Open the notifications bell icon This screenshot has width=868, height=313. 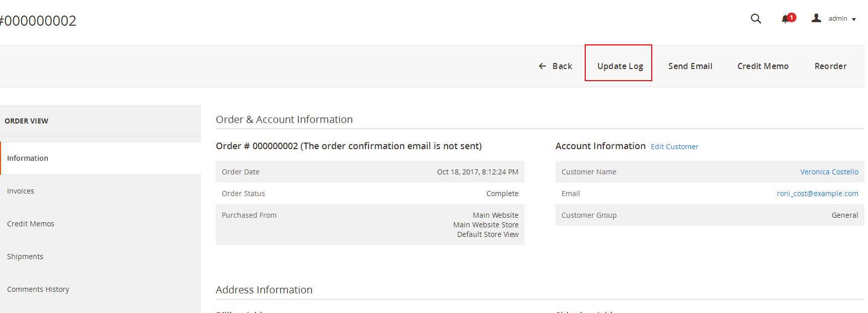[785, 19]
